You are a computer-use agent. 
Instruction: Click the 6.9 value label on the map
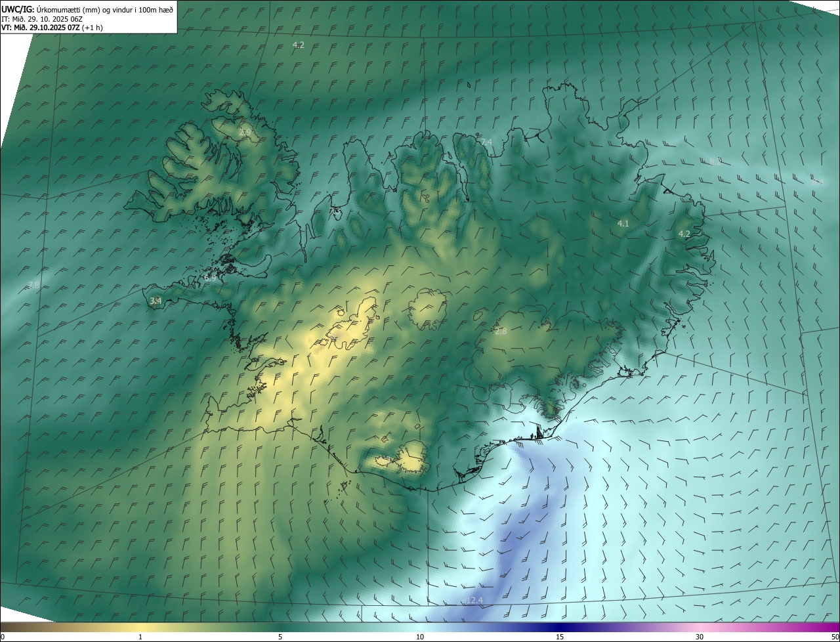point(210,278)
